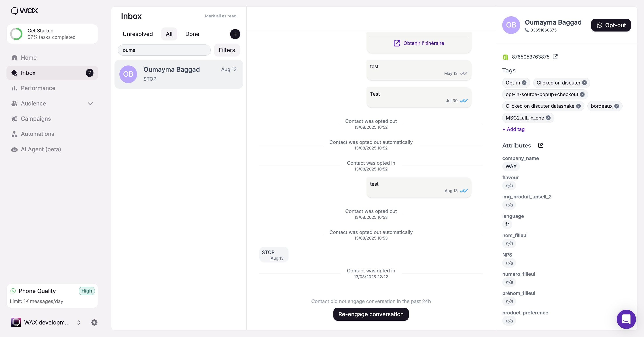
Task: Switch to the Done tab
Action: (x=192, y=34)
